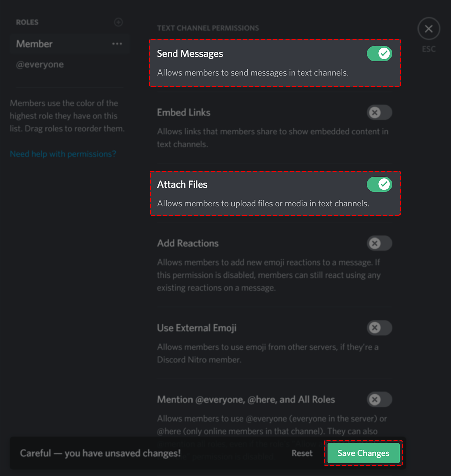Open the permissions help link
451x476 pixels.
coord(63,154)
